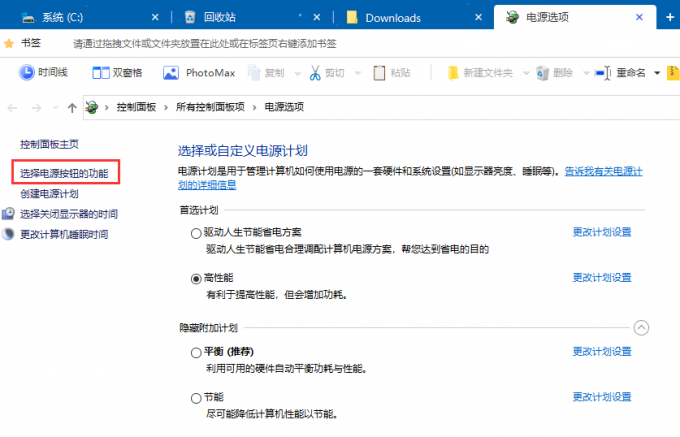Click the monitor icon beside 选择关闭显示器的时间
The image size is (680, 437).
click(8, 213)
